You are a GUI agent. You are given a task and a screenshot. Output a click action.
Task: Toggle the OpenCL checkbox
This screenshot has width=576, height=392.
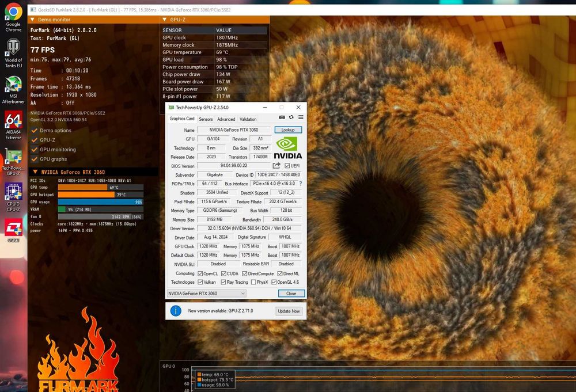tap(200, 274)
